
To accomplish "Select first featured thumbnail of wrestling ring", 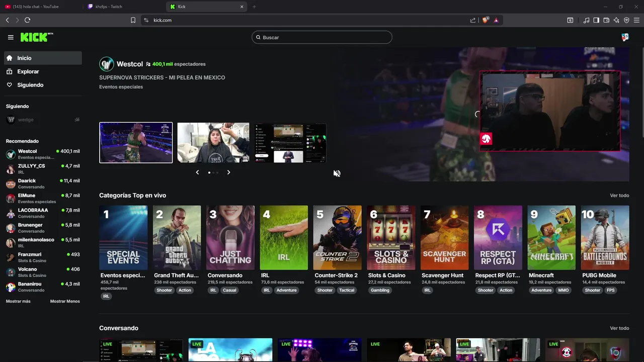I will coord(136,143).
